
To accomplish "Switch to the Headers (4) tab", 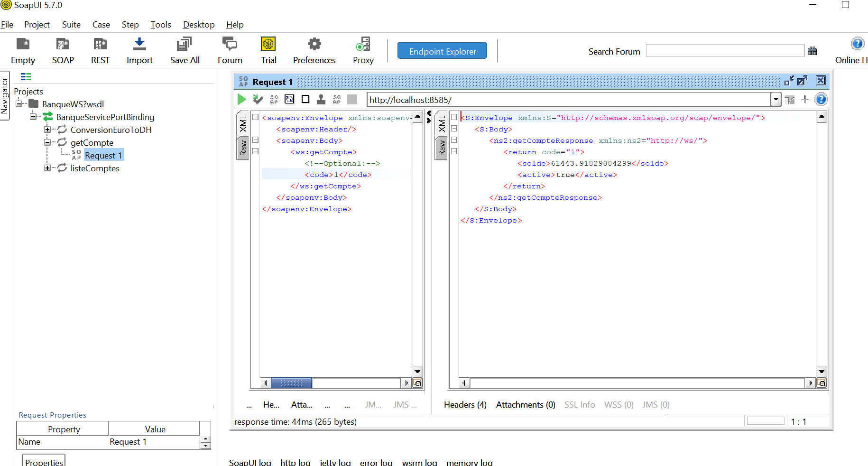I will (465, 404).
